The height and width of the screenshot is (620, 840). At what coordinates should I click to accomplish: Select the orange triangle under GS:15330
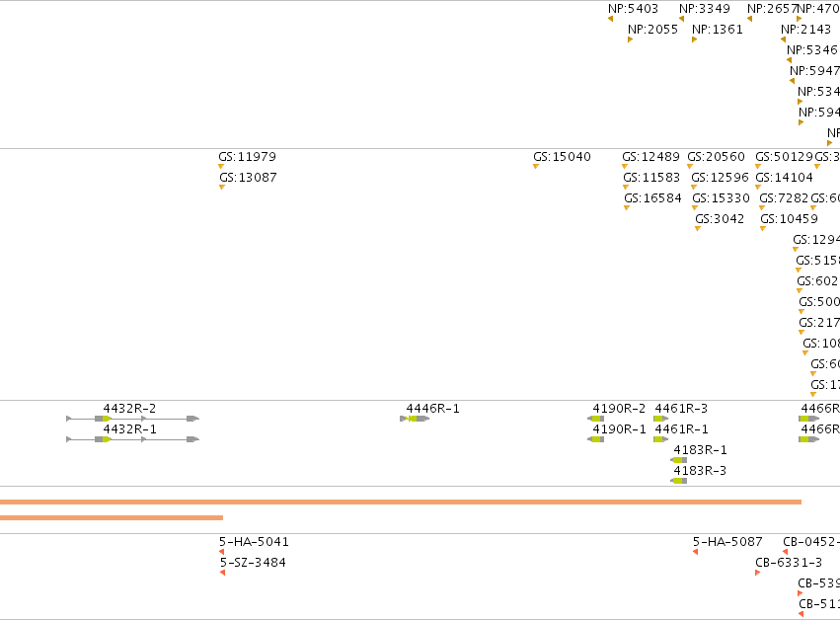[695, 208]
